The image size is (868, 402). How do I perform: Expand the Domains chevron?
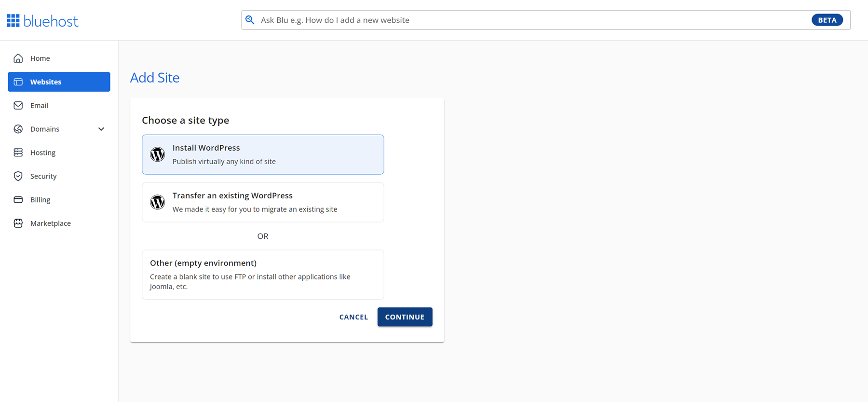coord(101,129)
